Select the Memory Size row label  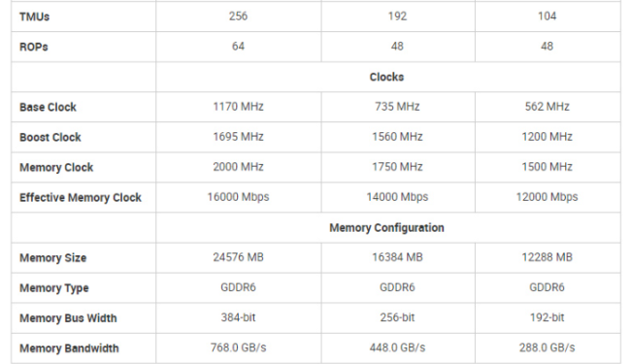coord(53,258)
